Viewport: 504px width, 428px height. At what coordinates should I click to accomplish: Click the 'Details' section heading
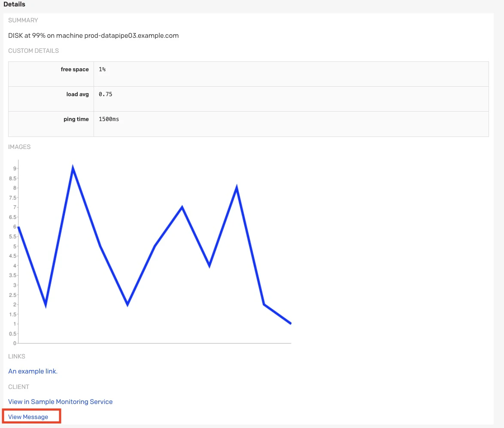pyautogui.click(x=15, y=4)
